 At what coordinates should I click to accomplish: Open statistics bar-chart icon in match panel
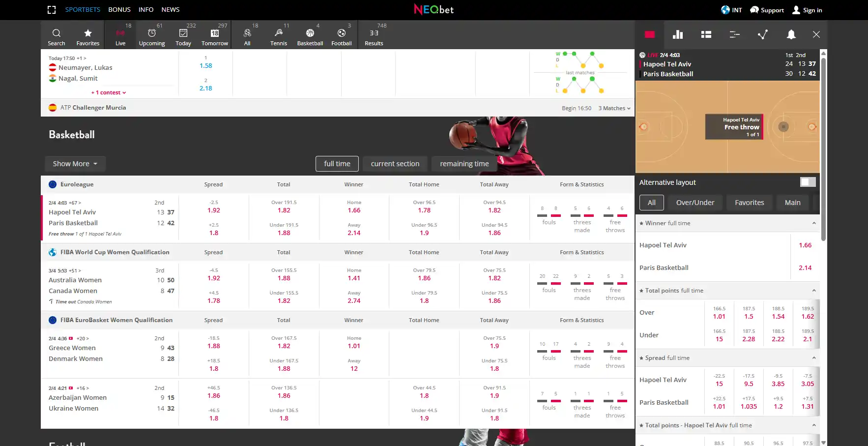click(x=678, y=34)
